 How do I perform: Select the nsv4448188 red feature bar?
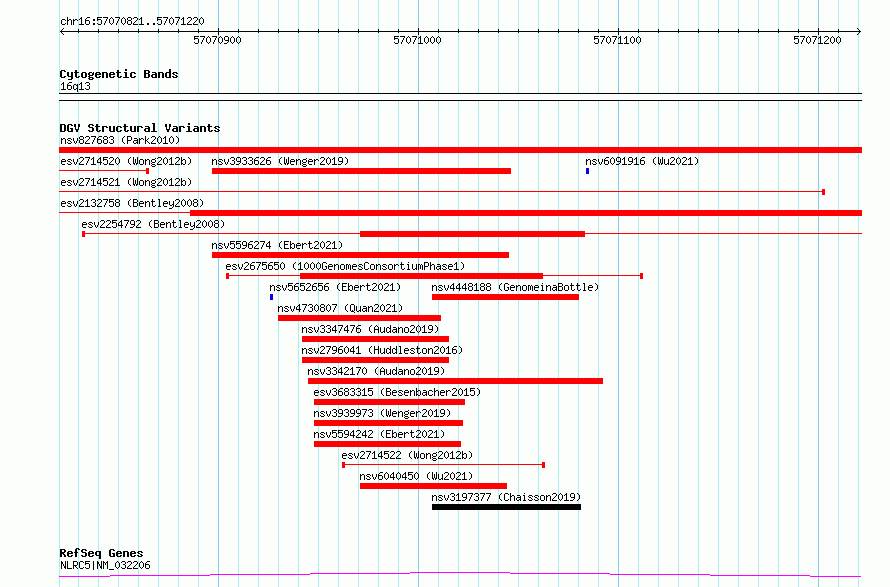click(x=505, y=297)
